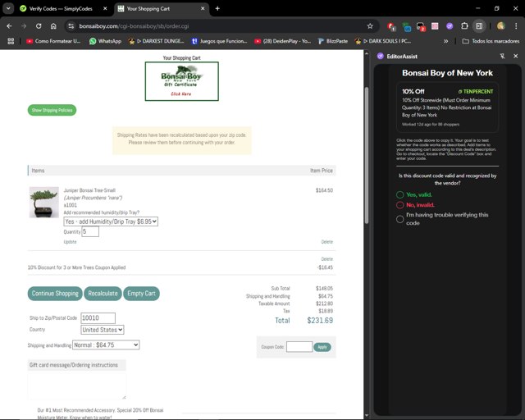Open Chrome's three-dot menu
The image size is (525, 420).
pos(516,25)
